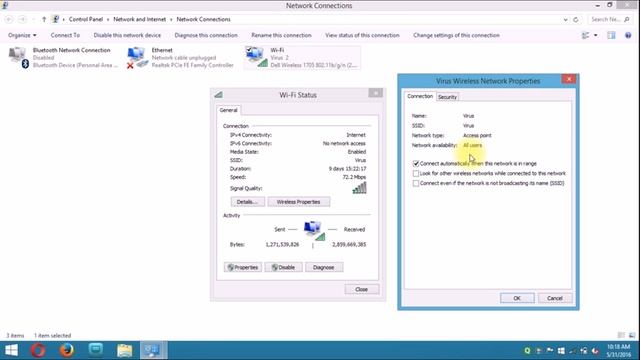
Task: Select the Connection tab
Action: coord(420,96)
